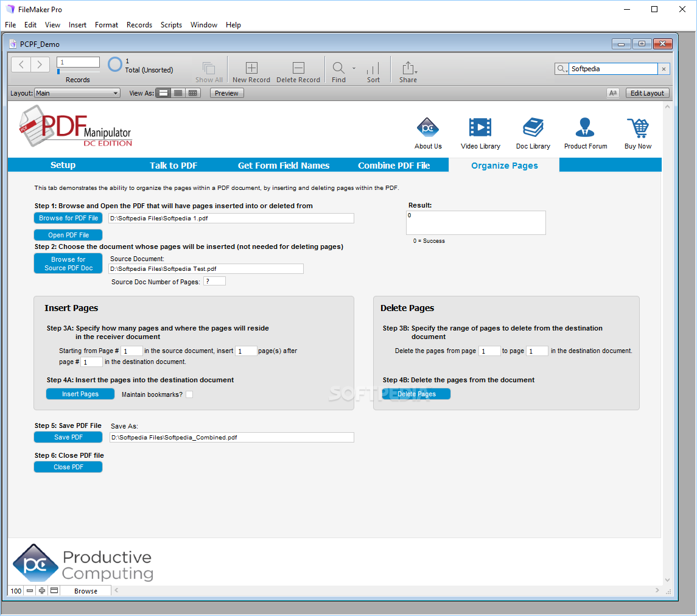This screenshot has height=616, width=697.
Task: Clear the Softpedia quick find text
Action: coord(664,69)
